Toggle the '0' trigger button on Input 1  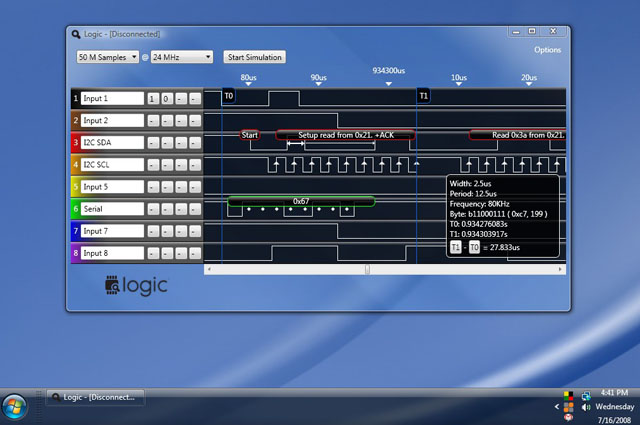pyautogui.click(x=167, y=98)
